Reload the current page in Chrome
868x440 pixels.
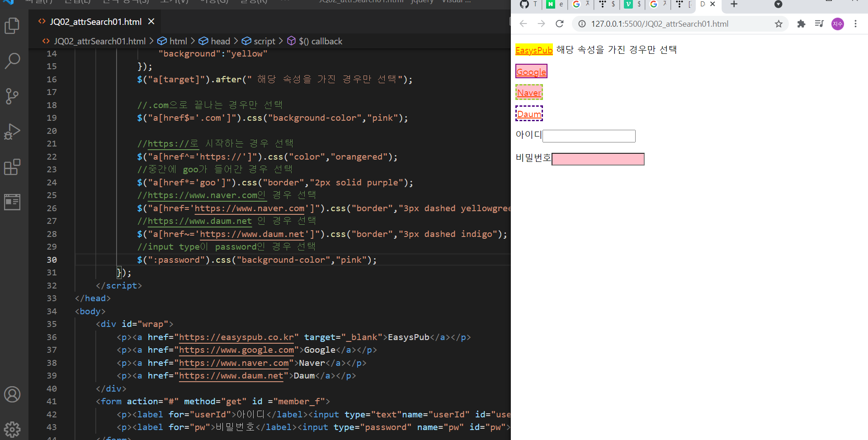tap(560, 24)
